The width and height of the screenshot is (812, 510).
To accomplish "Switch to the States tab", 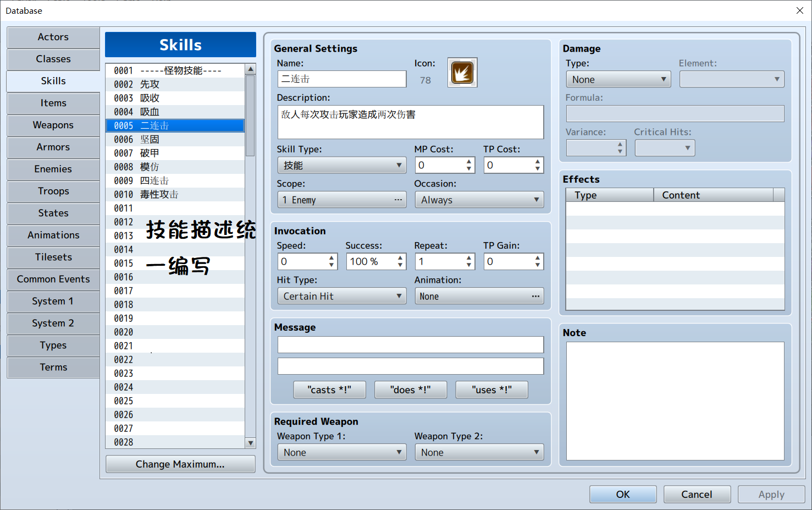I will point(53,213).
